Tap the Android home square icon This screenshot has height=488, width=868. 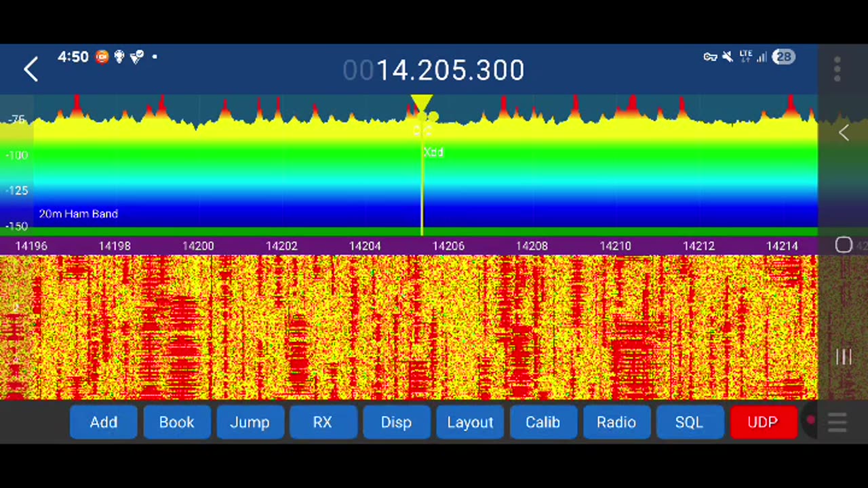[844, 245]
